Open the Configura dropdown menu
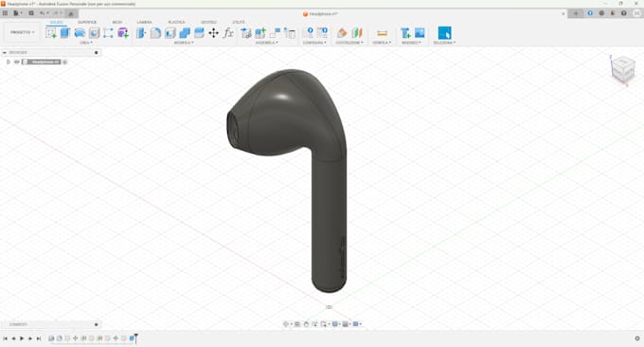Image resolution: width=644 pixels, height=347 pixels. click(314, 43)
